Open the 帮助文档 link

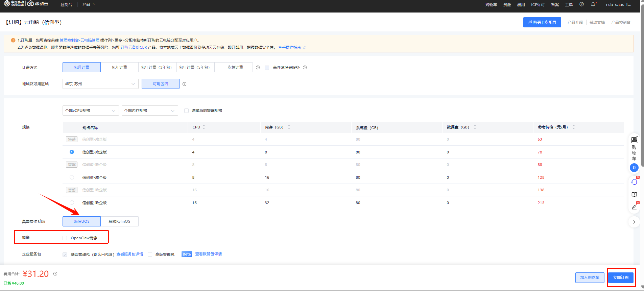[597, 22]
